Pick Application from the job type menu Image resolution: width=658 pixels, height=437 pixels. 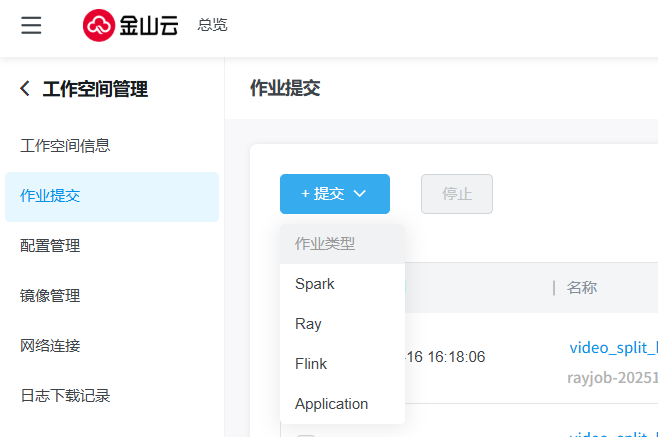tap(332, 404)
